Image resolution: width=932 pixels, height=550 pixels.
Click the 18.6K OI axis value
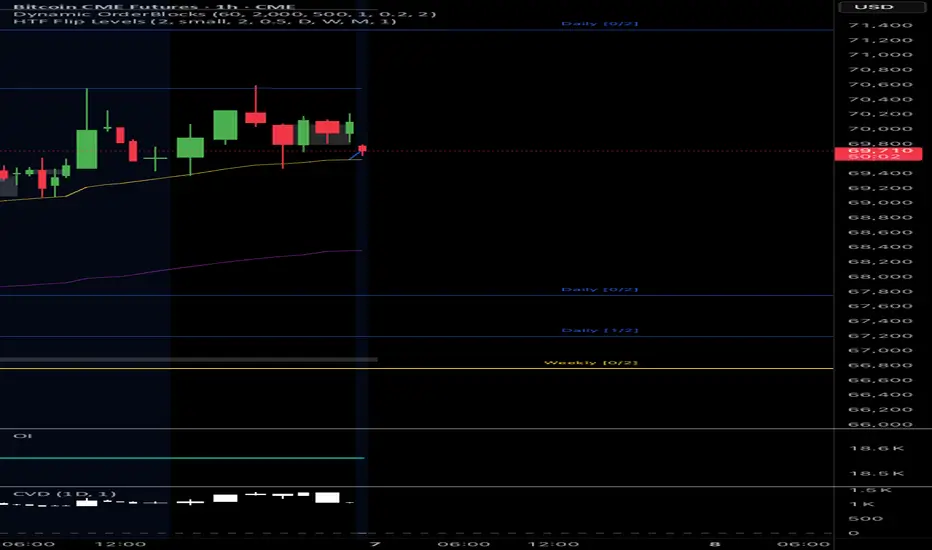coord(877,448)
